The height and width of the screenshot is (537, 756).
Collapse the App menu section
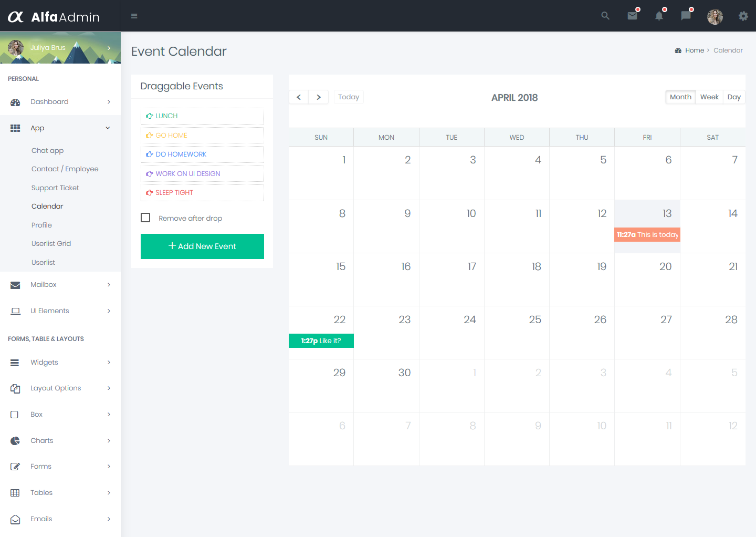pyautogui.click(x=37, y=128)
